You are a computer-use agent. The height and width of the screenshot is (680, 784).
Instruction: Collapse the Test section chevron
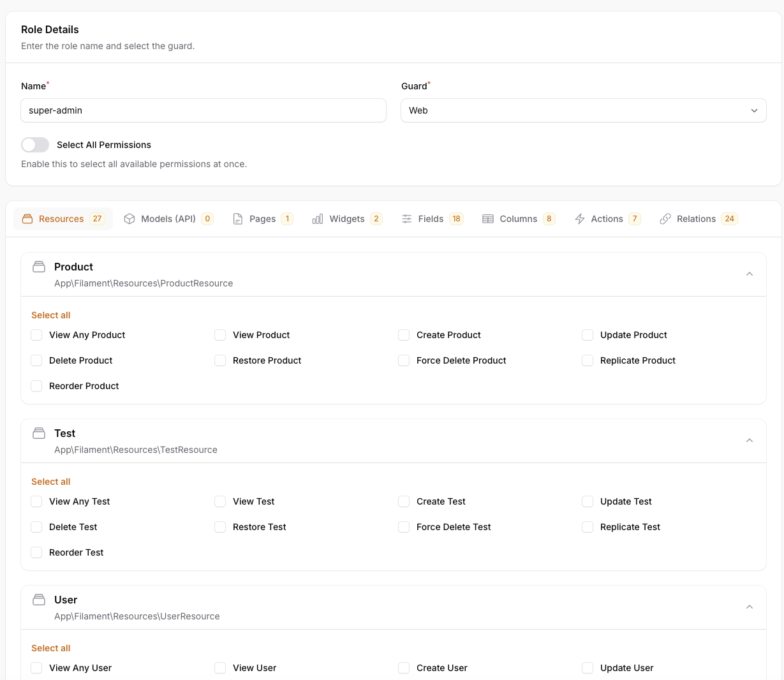click(750, 441)
